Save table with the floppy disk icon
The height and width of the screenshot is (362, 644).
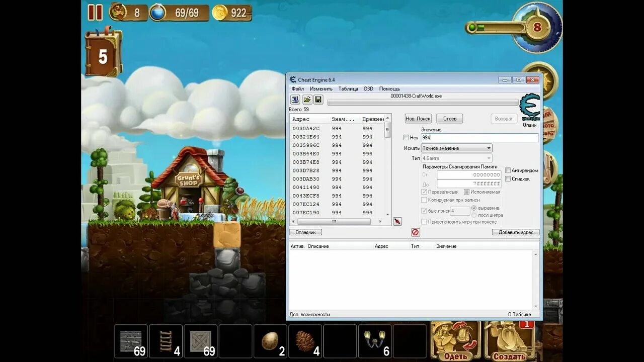[x=318, y=100]
